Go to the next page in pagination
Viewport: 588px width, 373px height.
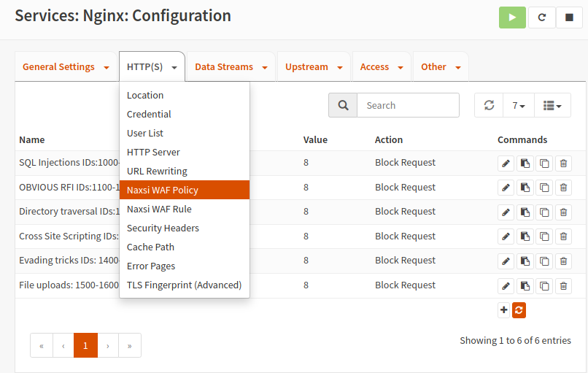pos(108,345)
